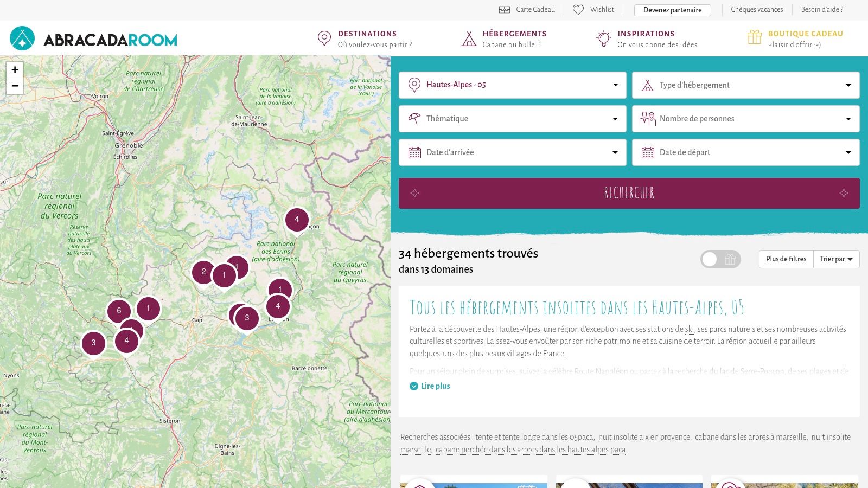868x488 pixels.
Task: Open the Nombre de personnes dropdown
Action: point(746,119)
